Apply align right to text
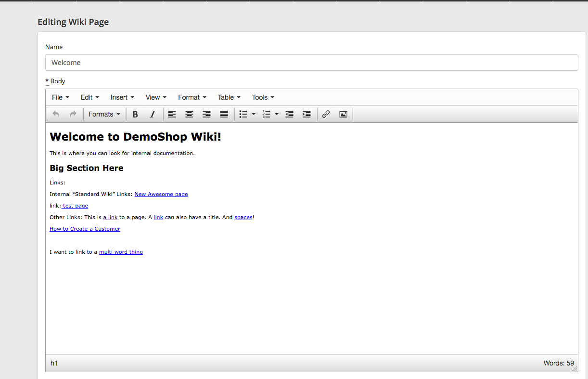 click(x=206, y=114)
